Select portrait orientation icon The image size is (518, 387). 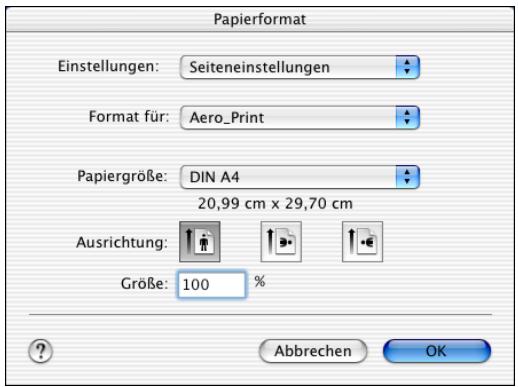tap(200, 242)
